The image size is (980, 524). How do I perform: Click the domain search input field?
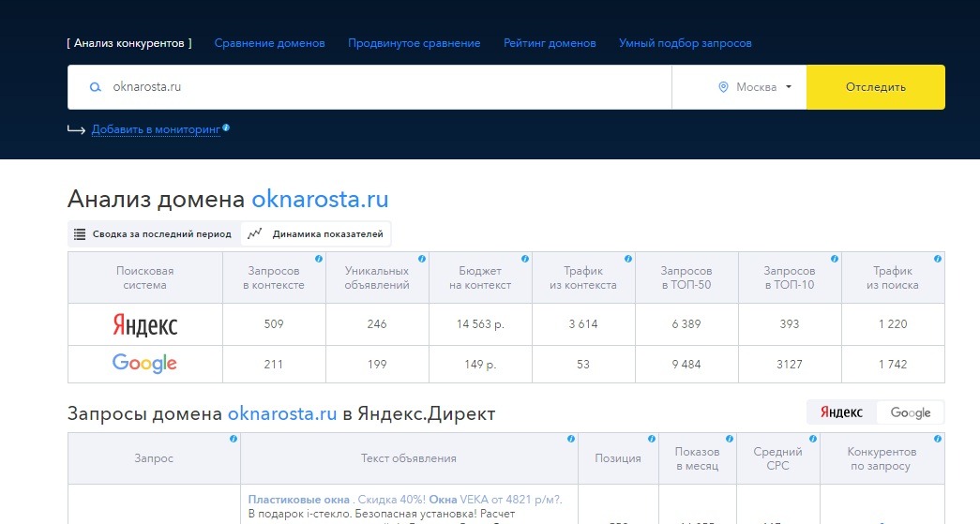tap(369, 87)
